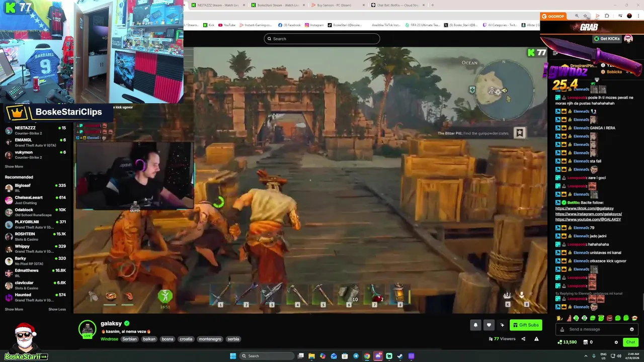Open the share icon next to viewers
The image size is (644, 362).
(523, 339)
